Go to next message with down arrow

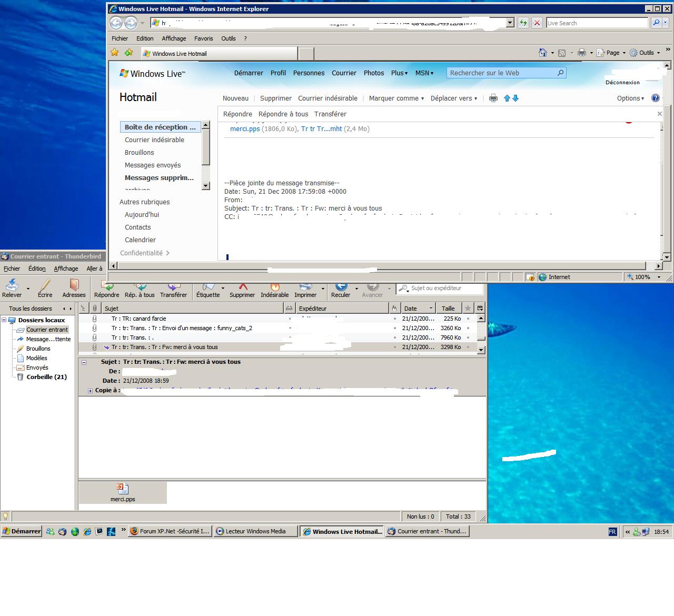click(516, 98)
